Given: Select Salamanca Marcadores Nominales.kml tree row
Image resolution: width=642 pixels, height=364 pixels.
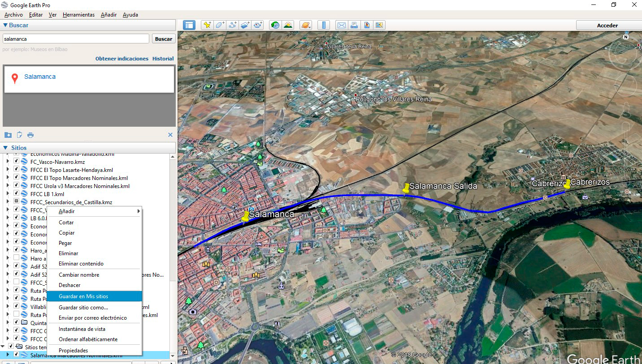Looking at the screenshot, I should (x=85, y=355).
